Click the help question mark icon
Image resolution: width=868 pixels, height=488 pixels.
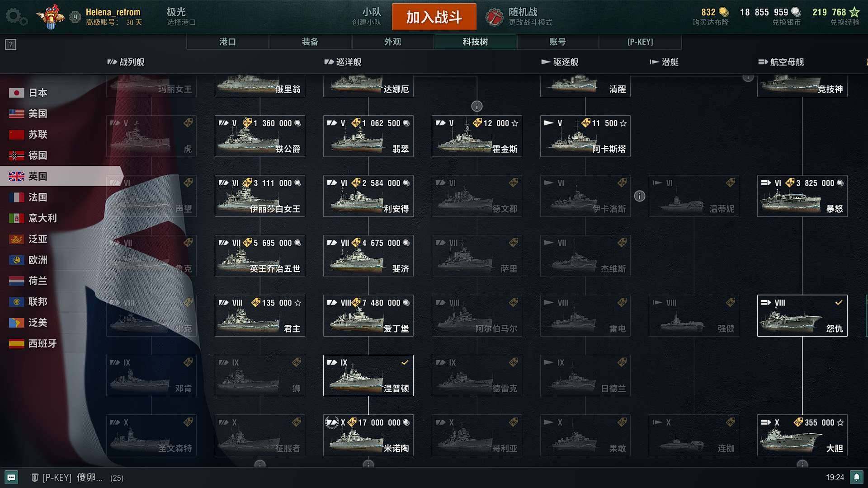pyautogui.click(x=11, y=44)
